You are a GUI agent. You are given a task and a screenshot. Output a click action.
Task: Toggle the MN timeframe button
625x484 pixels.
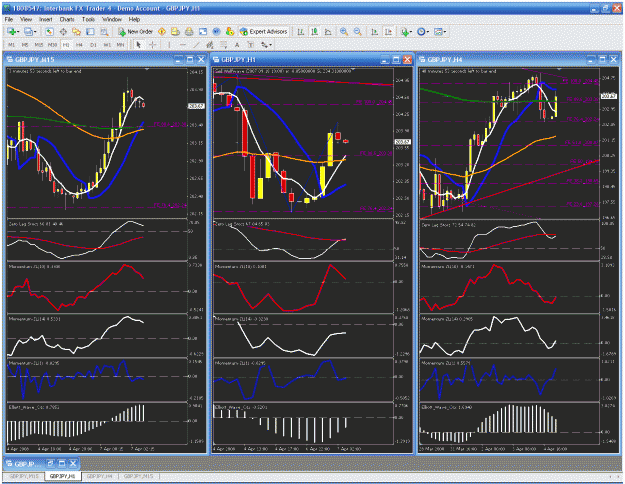tap(120, 45)
